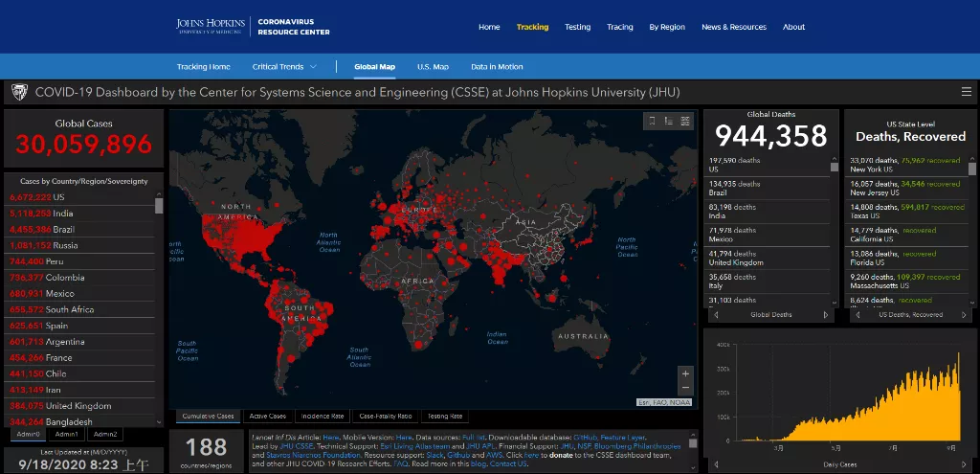The width and height of the screenshot is (980, 474).
Task: Go to next chart in Daily Cases pager
Action: click(965, 464)
